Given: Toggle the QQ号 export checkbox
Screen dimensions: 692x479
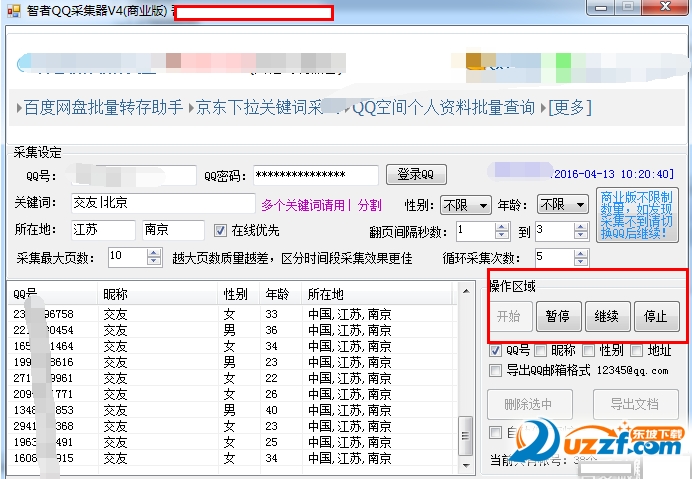Looking at the screenshot, I should tap(495, 351).
